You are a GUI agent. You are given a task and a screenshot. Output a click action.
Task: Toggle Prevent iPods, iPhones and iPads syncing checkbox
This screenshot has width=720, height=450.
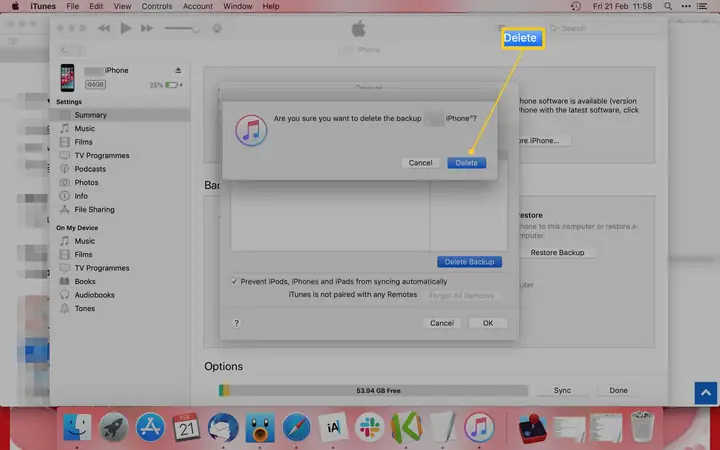[235, 281]
